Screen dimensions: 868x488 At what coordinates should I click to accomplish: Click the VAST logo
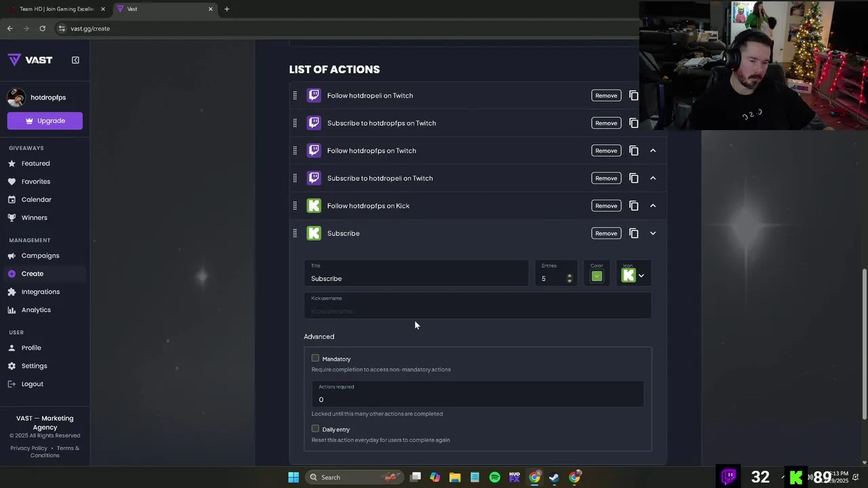(31, 60)
